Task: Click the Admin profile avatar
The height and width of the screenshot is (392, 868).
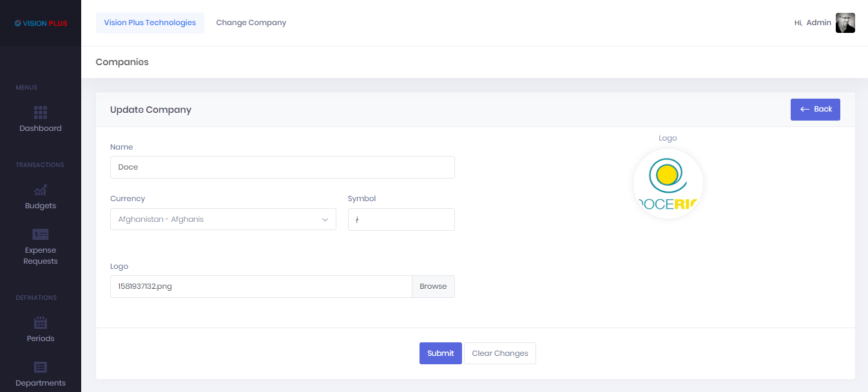Action: [x=845, y=23]
